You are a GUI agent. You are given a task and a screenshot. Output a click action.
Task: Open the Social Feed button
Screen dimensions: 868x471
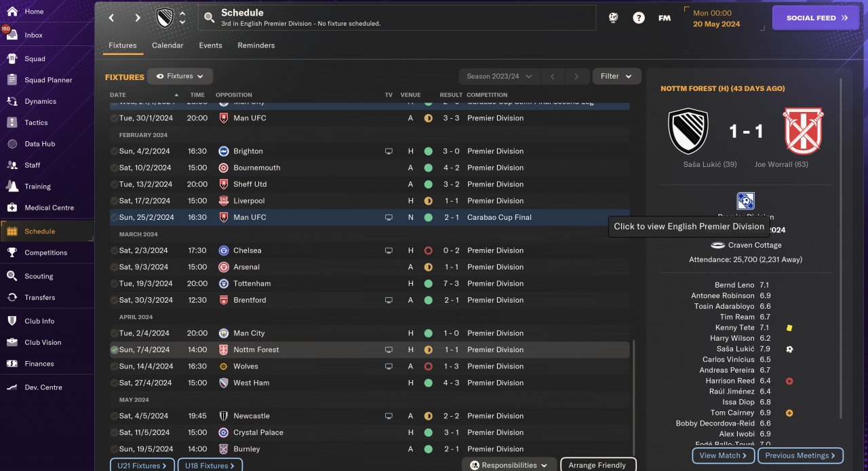coord(815,18)
